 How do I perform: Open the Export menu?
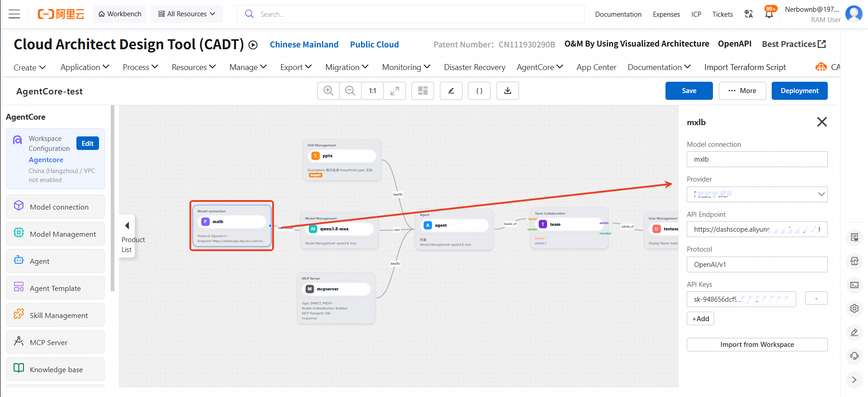(296, 67)
